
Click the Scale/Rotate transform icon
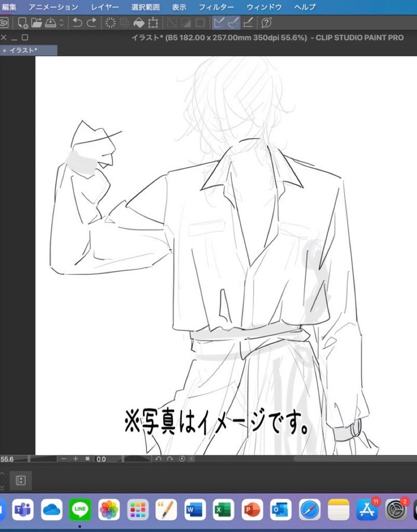click(153, 23)
